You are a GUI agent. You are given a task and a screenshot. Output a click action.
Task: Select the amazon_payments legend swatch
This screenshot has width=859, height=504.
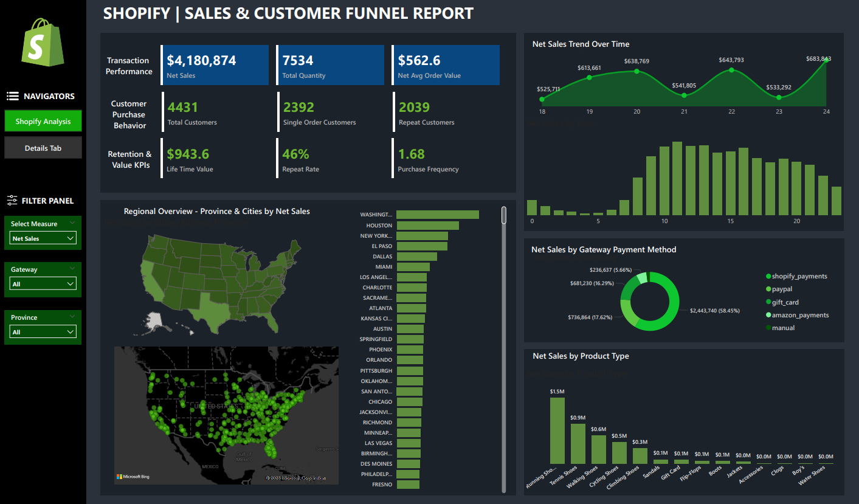[768, 315]
